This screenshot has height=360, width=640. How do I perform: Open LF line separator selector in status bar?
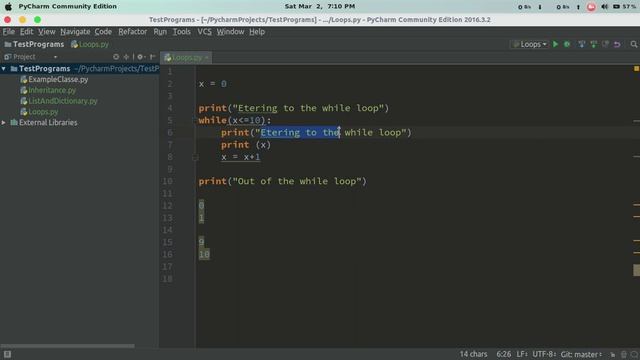point(522,354)
